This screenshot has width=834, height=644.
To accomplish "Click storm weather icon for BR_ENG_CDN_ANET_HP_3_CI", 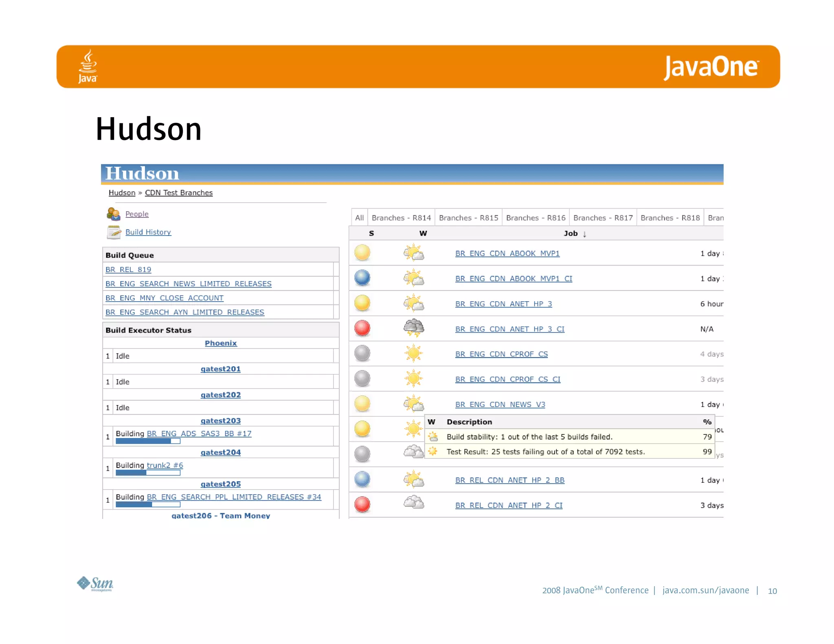I will (414, 328).
